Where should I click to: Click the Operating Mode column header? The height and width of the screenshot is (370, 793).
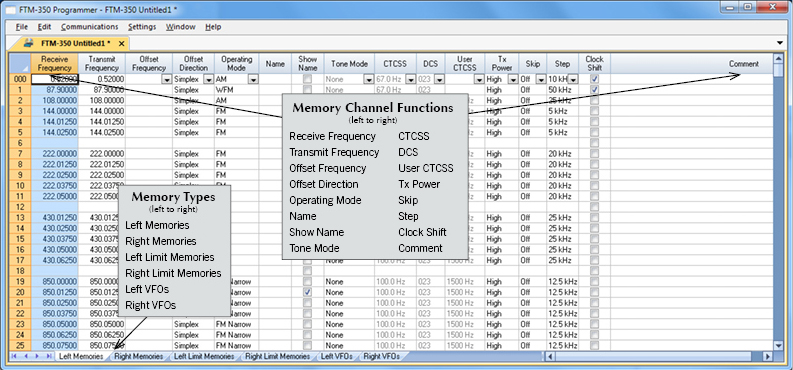point(236,64)
